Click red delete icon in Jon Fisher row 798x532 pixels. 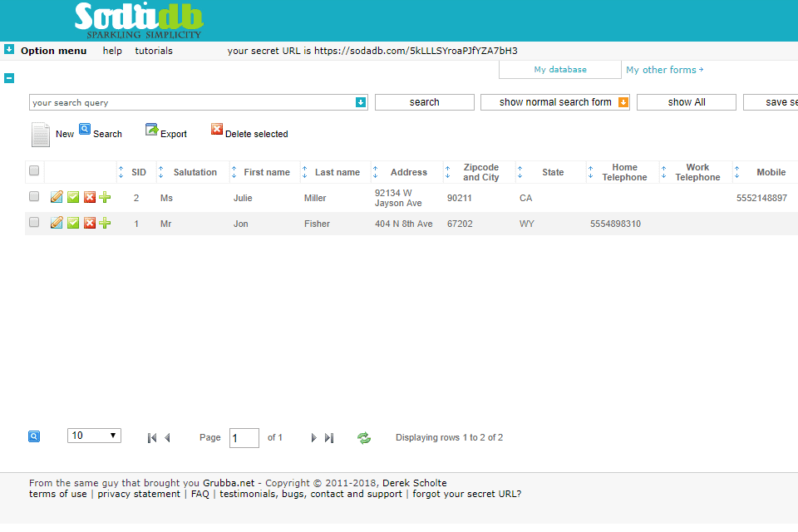pyautogui.click(x=90, y=224)
